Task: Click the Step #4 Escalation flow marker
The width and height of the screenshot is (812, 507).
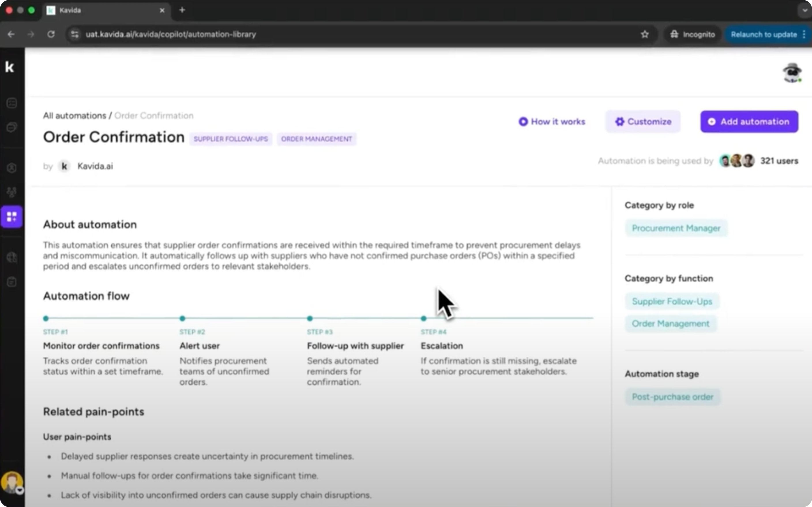Action: [x=424, y=318]
